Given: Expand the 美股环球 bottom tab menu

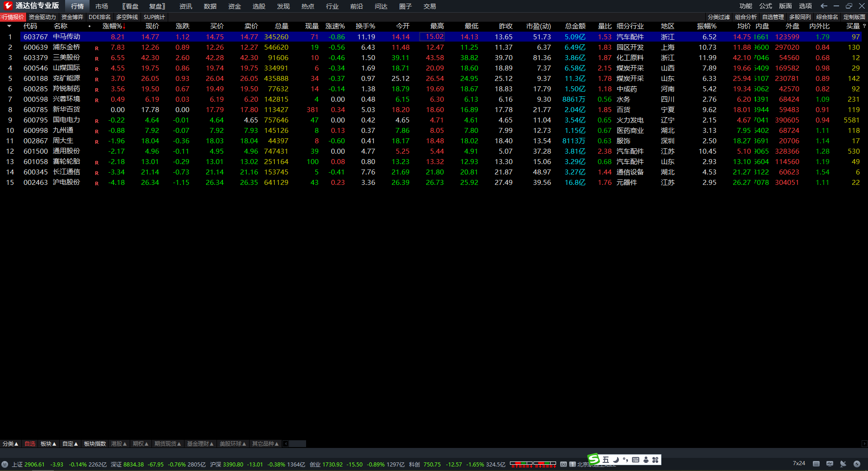Looking at the screenshot, I should pos(233,444).
